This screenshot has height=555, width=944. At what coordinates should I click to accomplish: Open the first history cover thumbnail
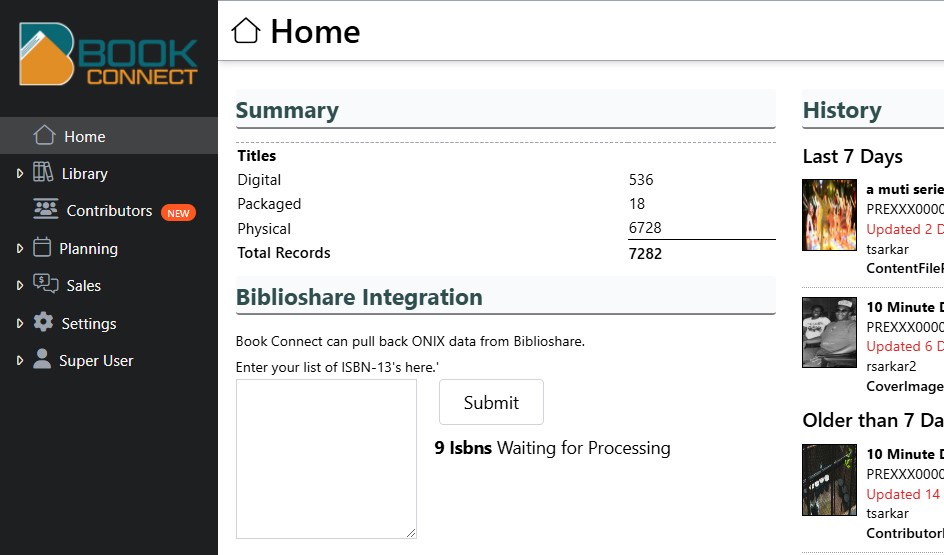click(829, 215)
